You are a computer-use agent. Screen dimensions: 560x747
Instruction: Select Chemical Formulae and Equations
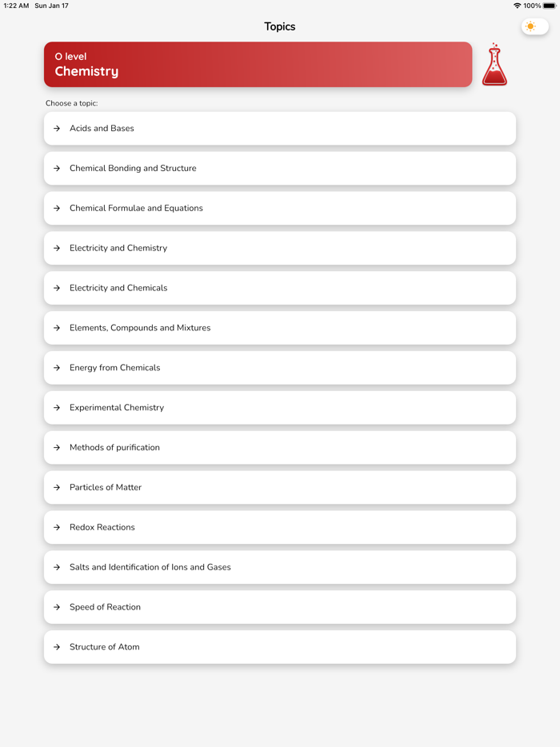280,208
